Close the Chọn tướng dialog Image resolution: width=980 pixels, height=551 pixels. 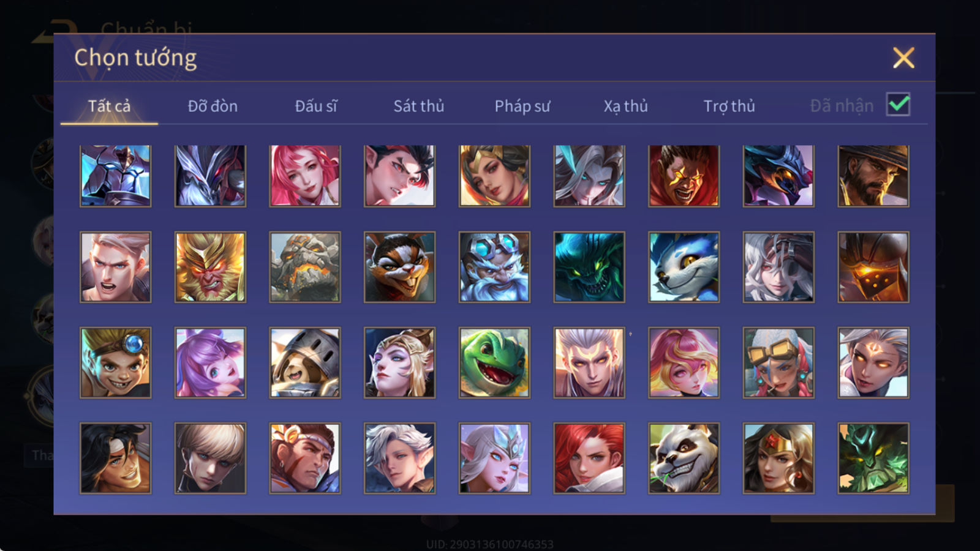[903, 58]
